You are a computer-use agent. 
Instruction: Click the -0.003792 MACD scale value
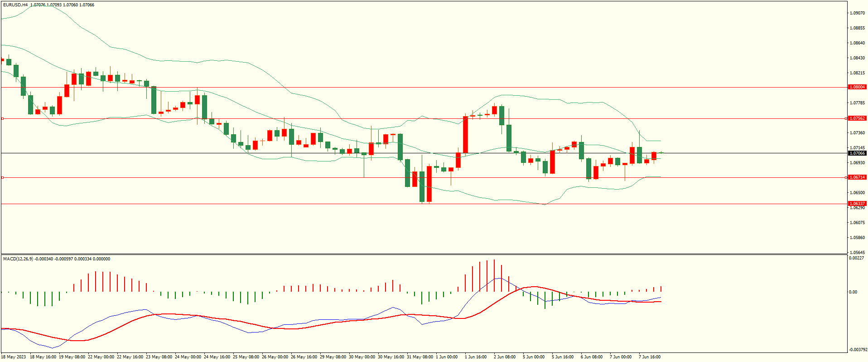click(858, 350)
